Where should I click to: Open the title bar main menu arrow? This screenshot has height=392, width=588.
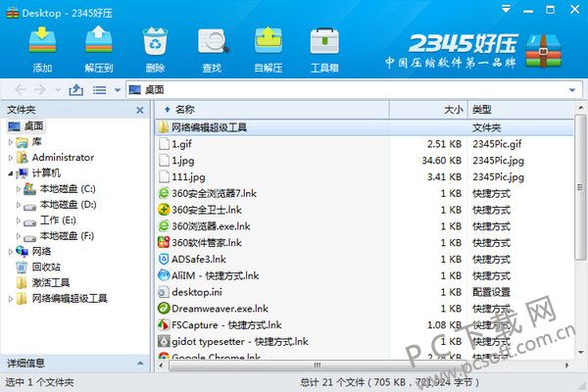(506, 9)
